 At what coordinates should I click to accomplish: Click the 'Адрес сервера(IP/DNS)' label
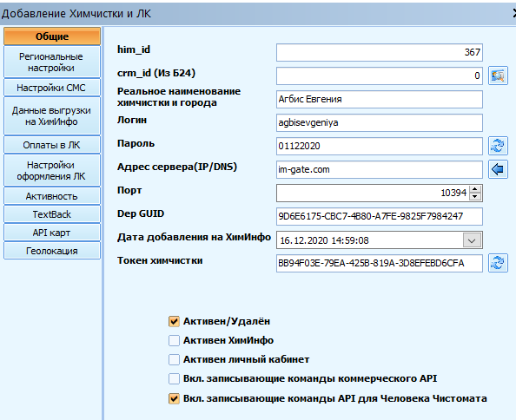tap(177, 167)
